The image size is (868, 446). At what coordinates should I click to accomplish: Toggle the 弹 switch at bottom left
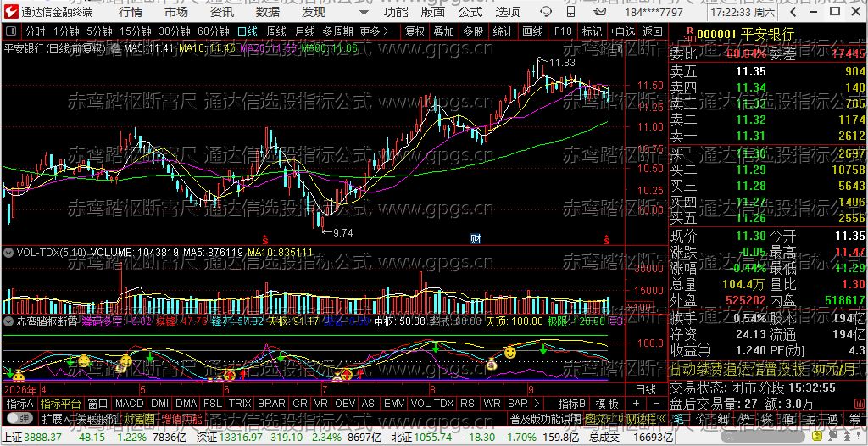tap(19, 418)
